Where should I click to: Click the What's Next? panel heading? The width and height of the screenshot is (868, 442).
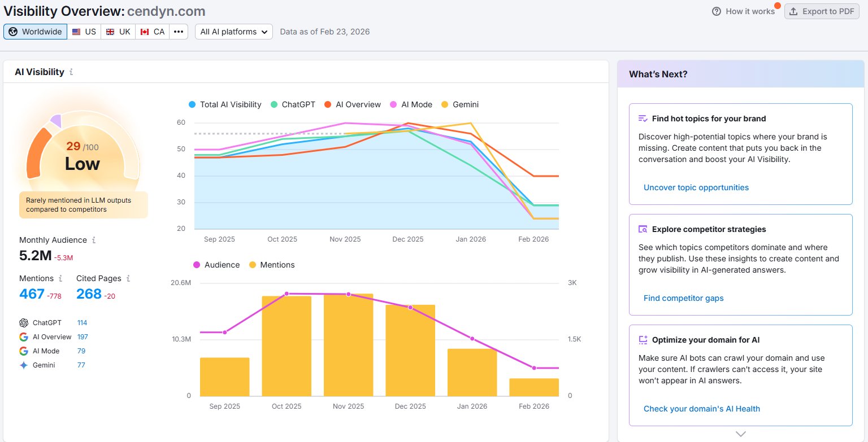[658, 74]
